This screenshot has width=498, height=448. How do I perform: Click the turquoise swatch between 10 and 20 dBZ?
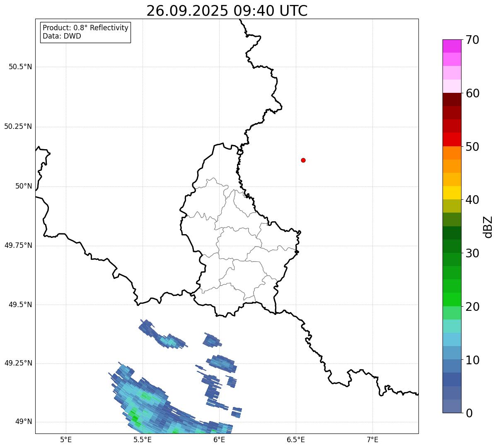point(452,326)
